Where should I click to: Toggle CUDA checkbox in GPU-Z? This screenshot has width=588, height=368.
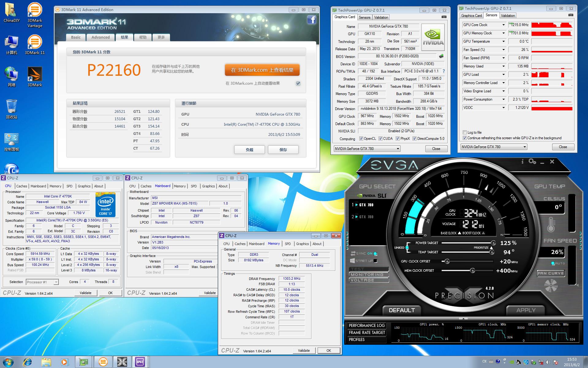380,139
